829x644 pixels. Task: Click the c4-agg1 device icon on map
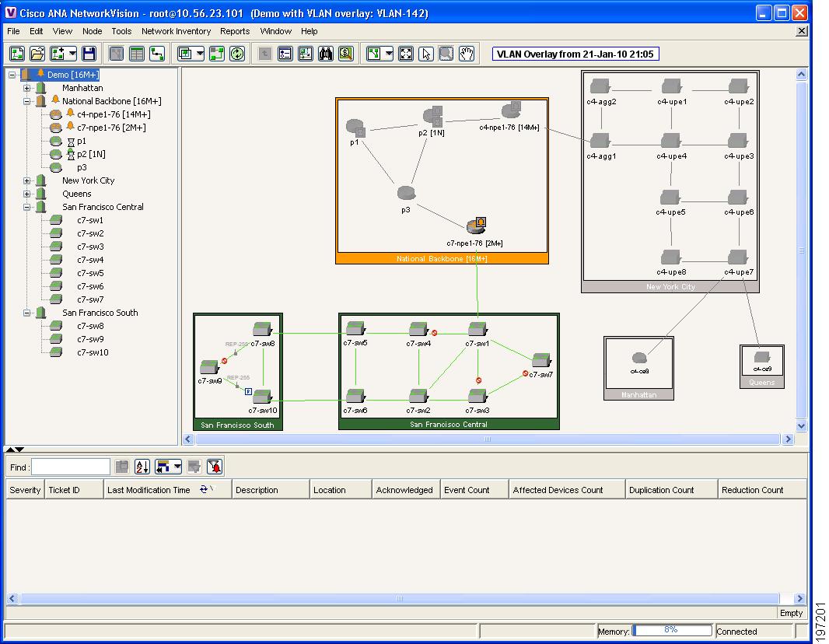[600, 140]
